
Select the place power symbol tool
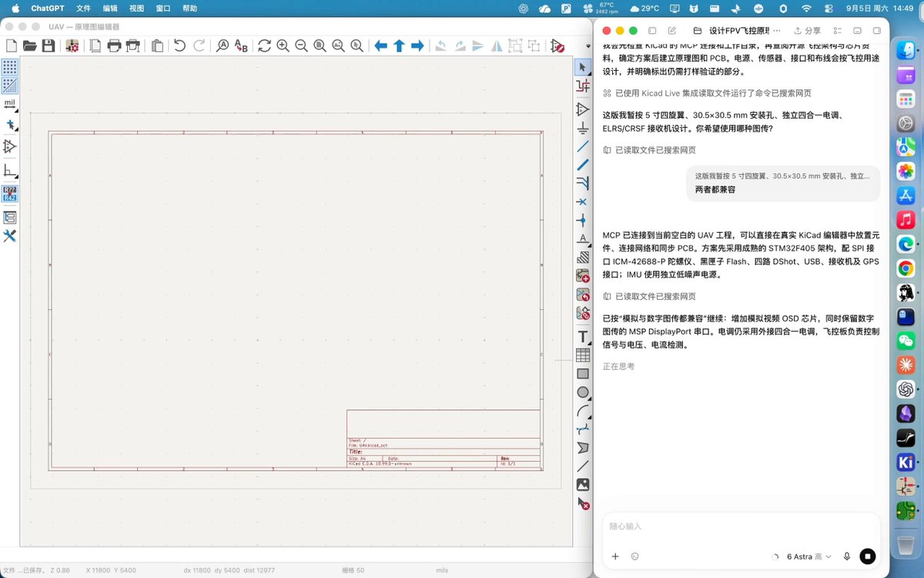point(583,128)
